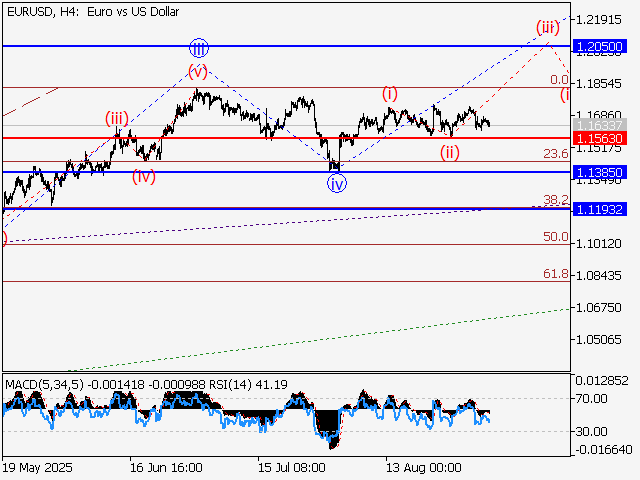Image resolution: width=640 pixels, height=480 pixels.
Task: Select the red (v) wave label
Action: [x=198, y=71]
